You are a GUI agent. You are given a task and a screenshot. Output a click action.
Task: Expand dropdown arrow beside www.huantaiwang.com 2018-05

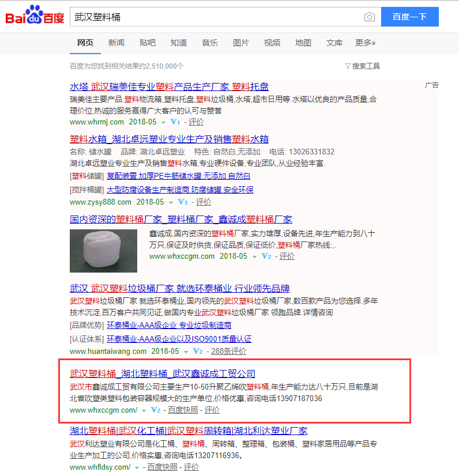point(186,352)
